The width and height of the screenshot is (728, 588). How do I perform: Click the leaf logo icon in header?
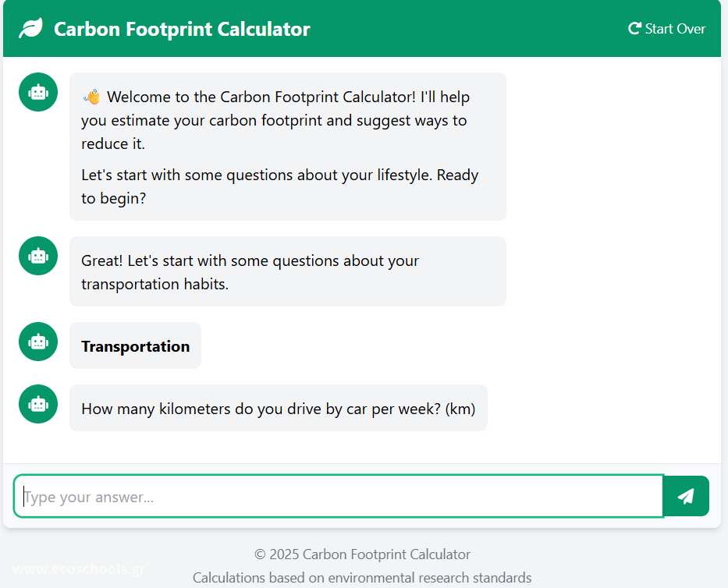[x=30, y=28]
